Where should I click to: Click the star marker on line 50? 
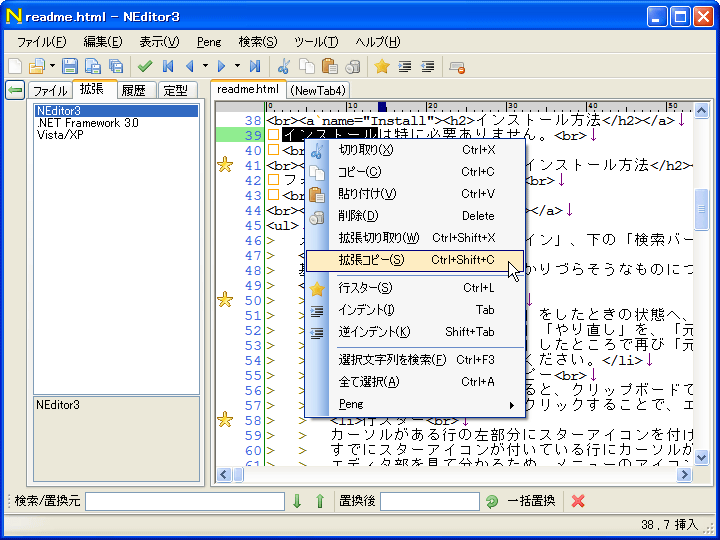point(225,299)
